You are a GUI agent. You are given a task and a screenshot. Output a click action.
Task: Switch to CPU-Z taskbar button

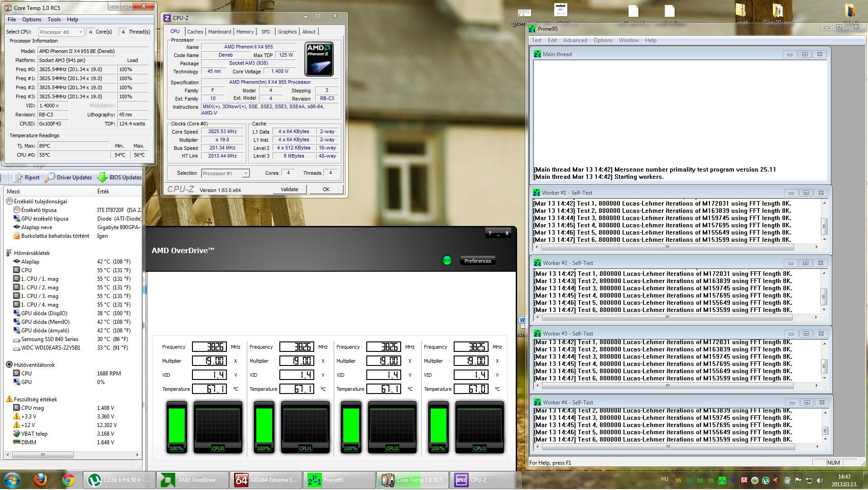coord(485,480)
